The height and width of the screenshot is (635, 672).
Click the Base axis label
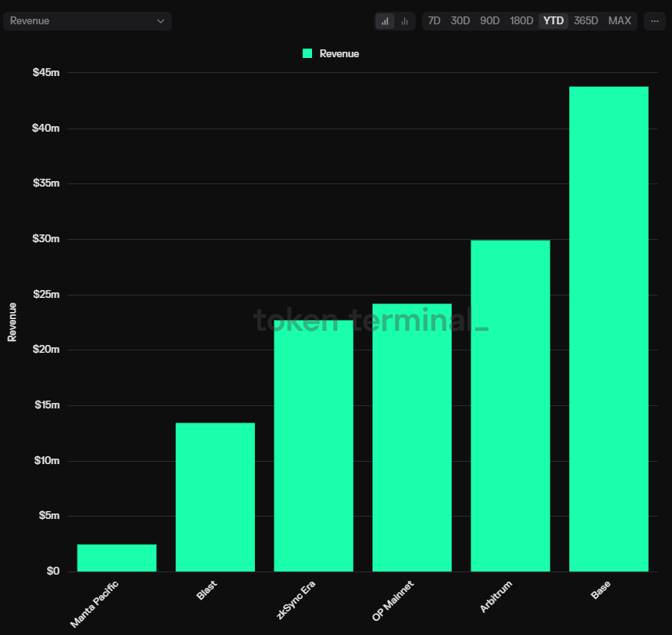pyautogui.click(x=601, y=590)
